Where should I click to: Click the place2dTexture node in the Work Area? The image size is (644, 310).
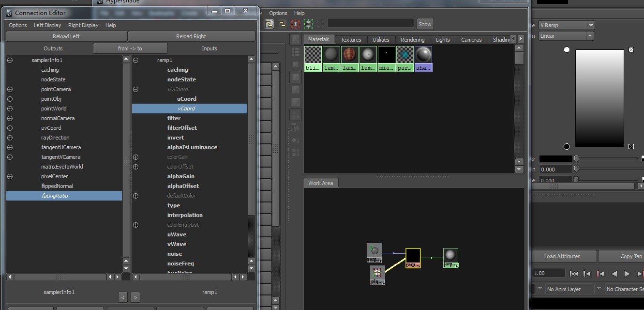coord(377,275)
